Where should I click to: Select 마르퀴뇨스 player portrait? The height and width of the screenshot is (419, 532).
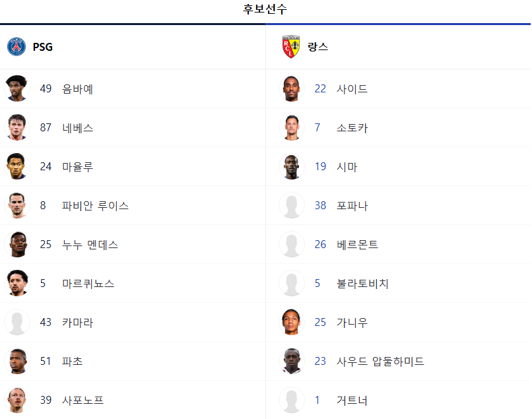pos(17,283)
